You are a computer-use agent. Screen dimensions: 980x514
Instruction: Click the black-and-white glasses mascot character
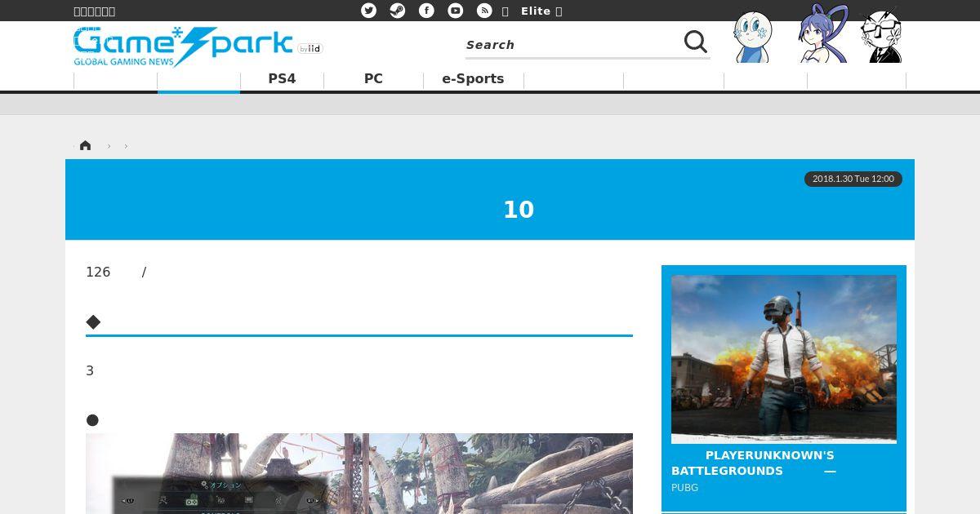[x=882, y=36]
